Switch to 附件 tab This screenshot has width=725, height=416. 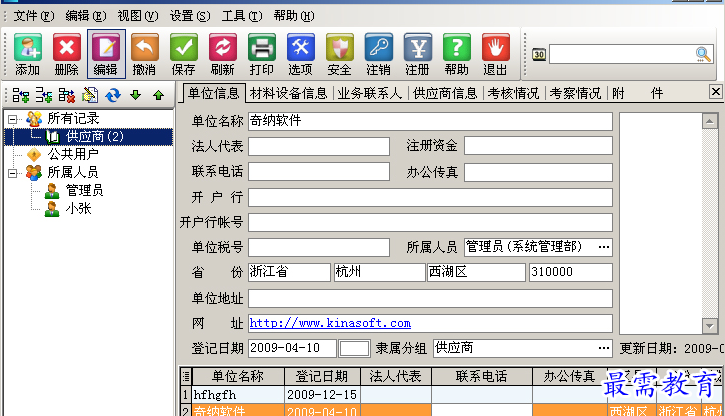tap(638, 93)
